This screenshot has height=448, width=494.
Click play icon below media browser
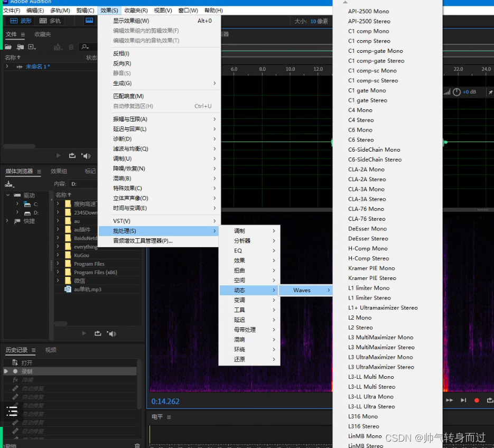click(x=84, y=333)
